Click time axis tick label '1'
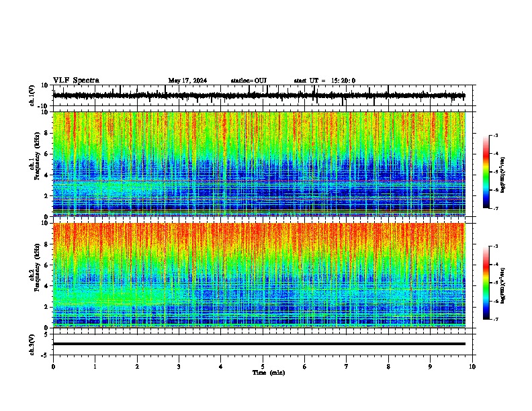 (95, 367)
